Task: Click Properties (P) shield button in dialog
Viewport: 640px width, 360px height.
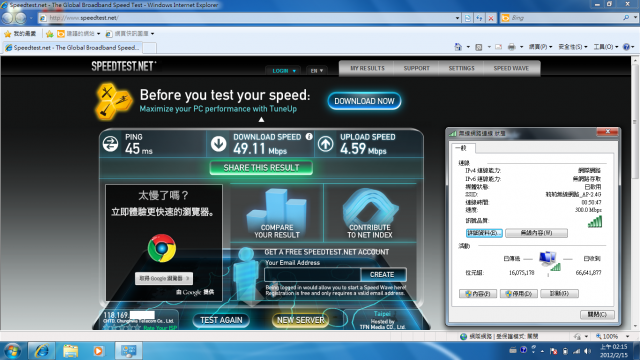Action: (478, 293)
